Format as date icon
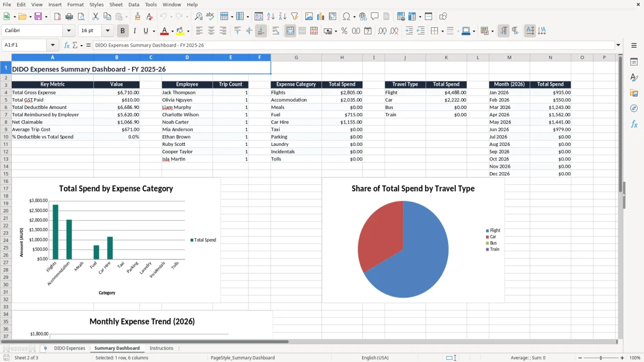This screenshot has height=362, width=644. pos(368,31)
